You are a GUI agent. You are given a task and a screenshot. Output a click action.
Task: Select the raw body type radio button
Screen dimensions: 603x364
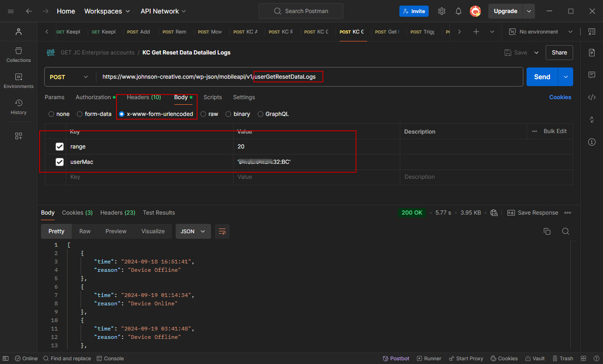[204, 114]
